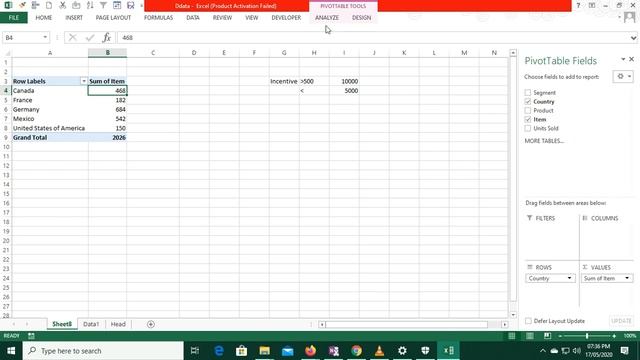Open the PivotTable Fields Tools gear icon
The width and height of the screenshot is (640, 360).
coord(623,76)
